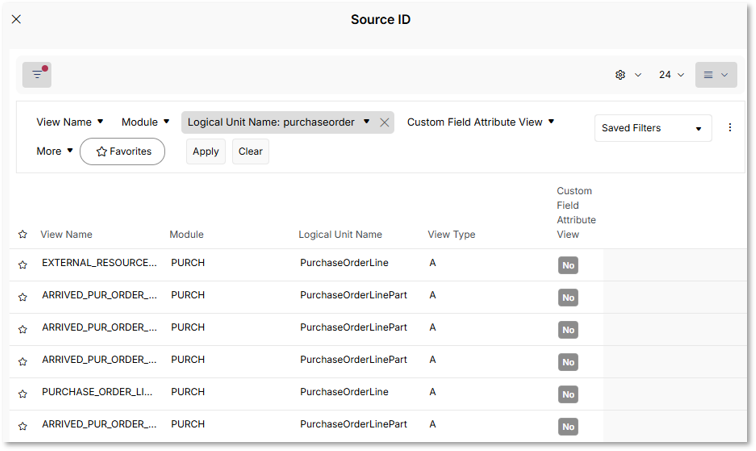Open the list view layout switcher

coord(716,75)
